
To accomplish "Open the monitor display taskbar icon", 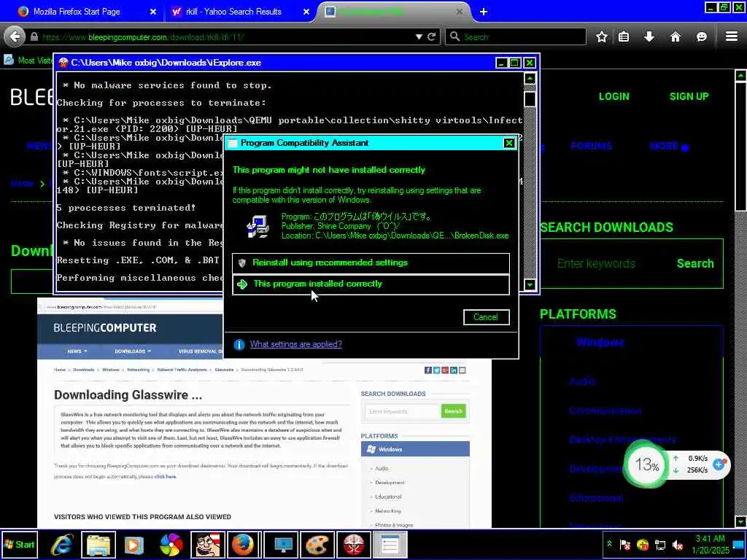I will tap(282, 544).
